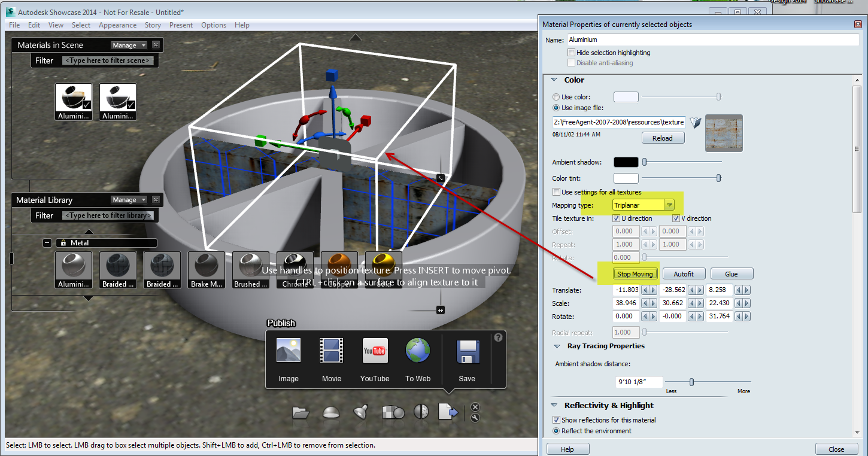Click the Reload button
868x456 pixels.
[x=663, y=138]
